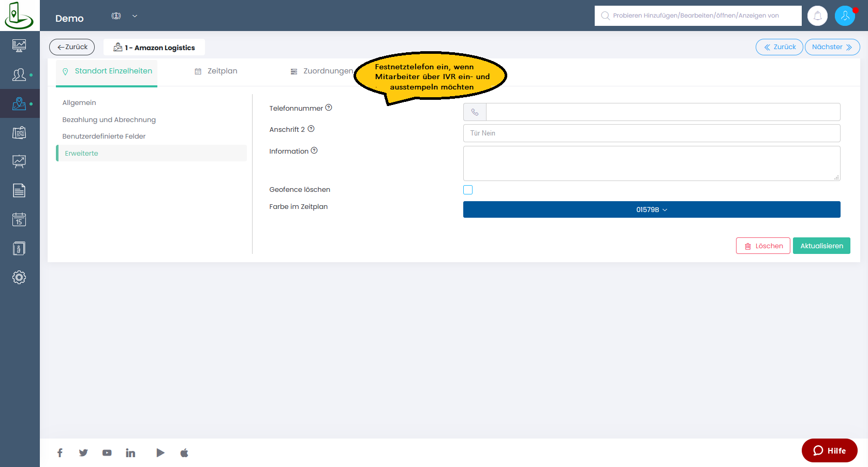868x467 pixels.
Task: Click the YouTube icon in footer
Action: pyautogui.click(x=107, y=453)
